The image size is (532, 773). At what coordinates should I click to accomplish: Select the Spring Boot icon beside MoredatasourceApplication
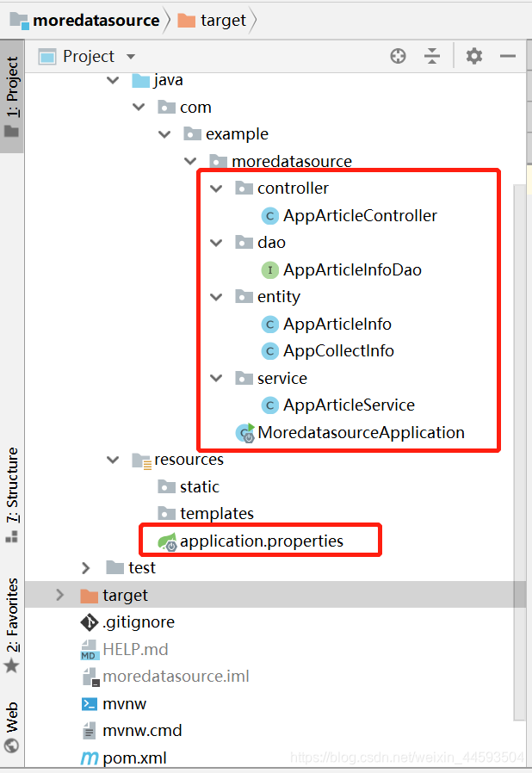pyautogui.click(x=244, y=433)
